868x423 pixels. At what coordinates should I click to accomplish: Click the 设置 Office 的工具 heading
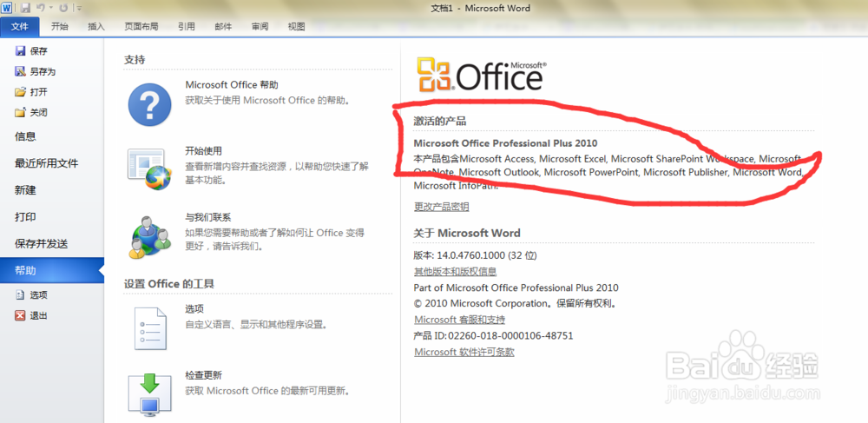coord(169,284)
